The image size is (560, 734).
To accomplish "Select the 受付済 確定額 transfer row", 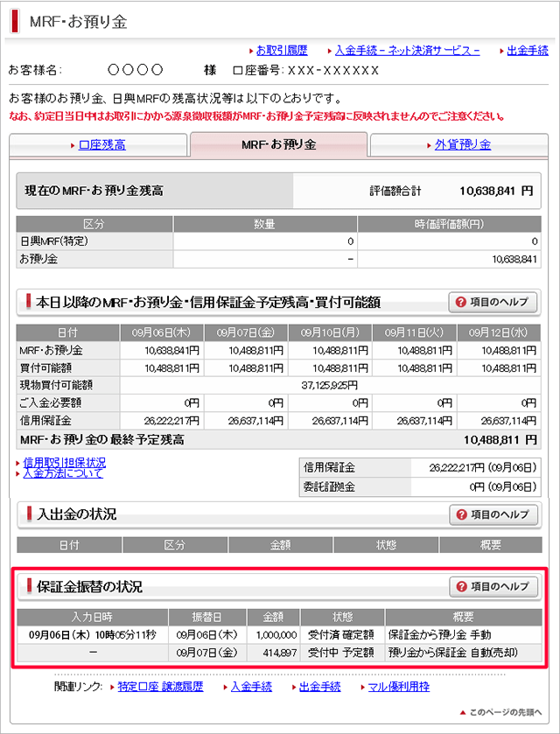I will point(279,635).
